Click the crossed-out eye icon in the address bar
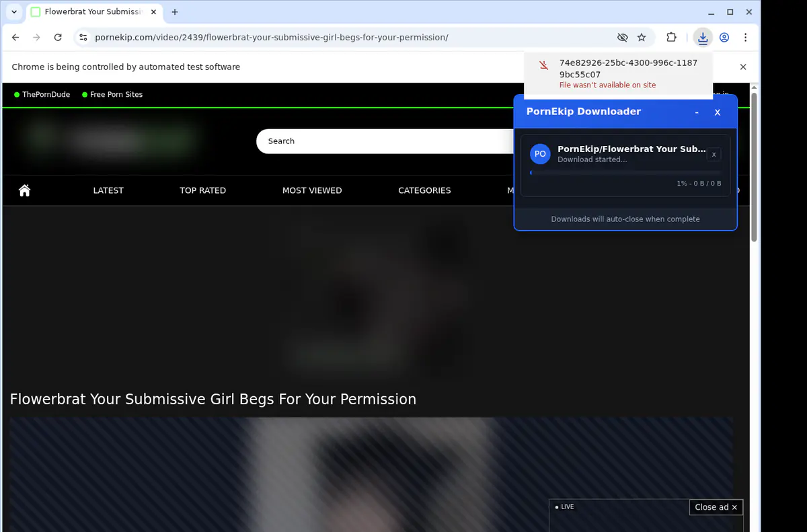The height and width of the screenshot is (532, 807). coord(622,38)
